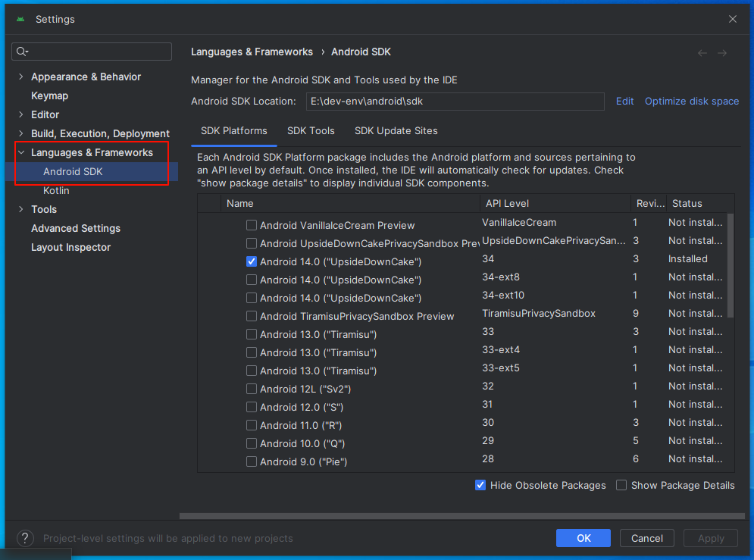Sort by the Status column header

[x=700, y=203]
